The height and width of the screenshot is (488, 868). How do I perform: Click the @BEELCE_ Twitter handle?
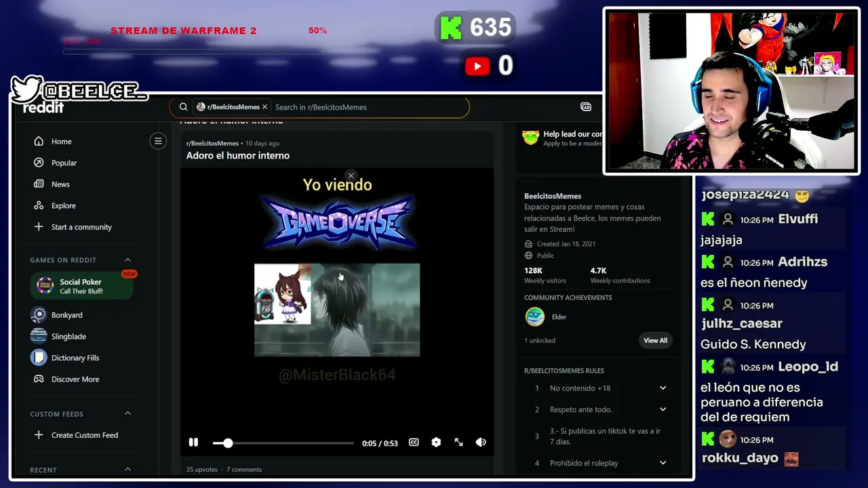pos(94,91)
